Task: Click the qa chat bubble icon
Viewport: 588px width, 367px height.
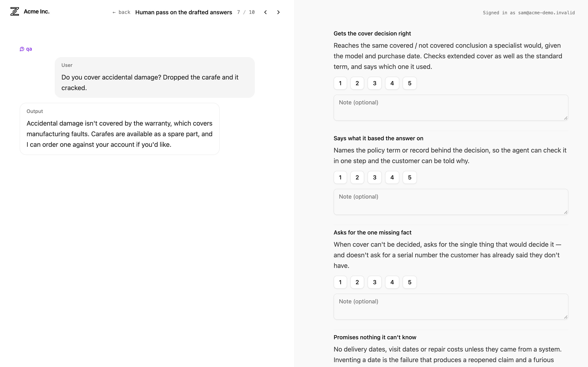Action: coord(22,49)
